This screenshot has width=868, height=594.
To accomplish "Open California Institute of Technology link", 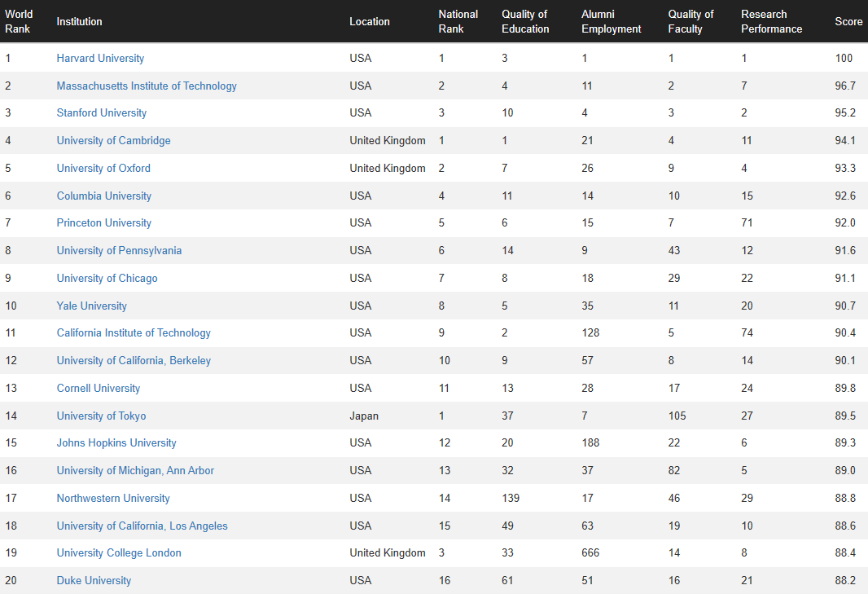I will [x=134, y=333].
